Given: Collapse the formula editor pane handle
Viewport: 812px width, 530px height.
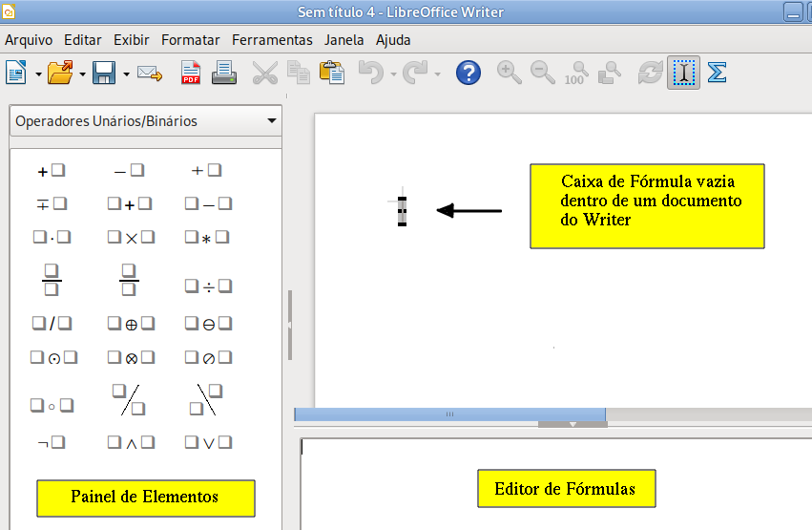Looking at the screenshot, I should tap(573, 424).
